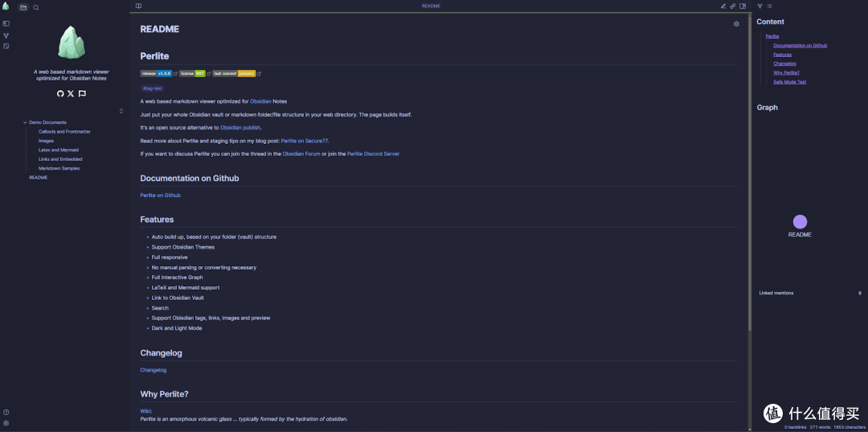The height and width of the screenshot is (432, 868).
Task: Open the graph settings icon near README title
Action: (x=736, y=24)
